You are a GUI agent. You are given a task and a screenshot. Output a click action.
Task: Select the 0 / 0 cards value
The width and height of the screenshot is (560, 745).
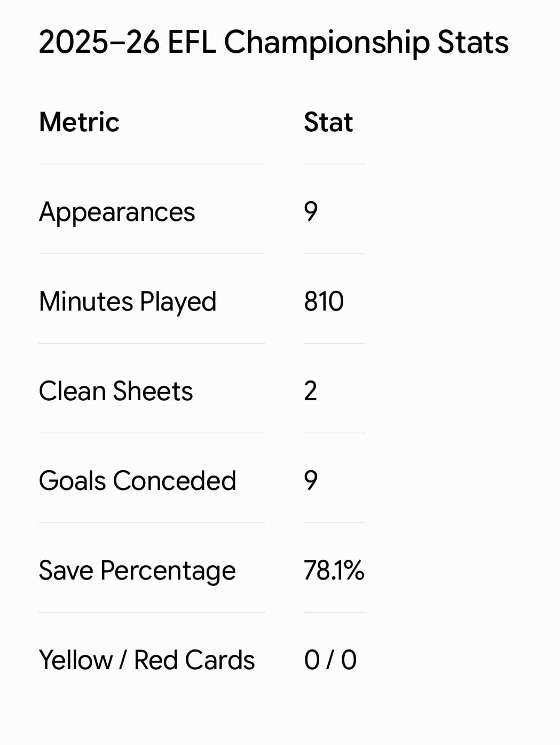coord(330,660)
